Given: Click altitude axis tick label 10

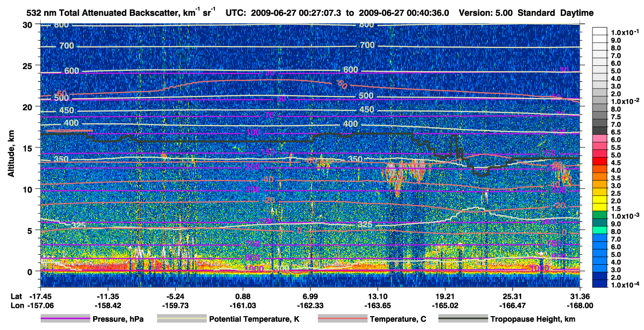Looking at the screenshot, I should (28, 189).
